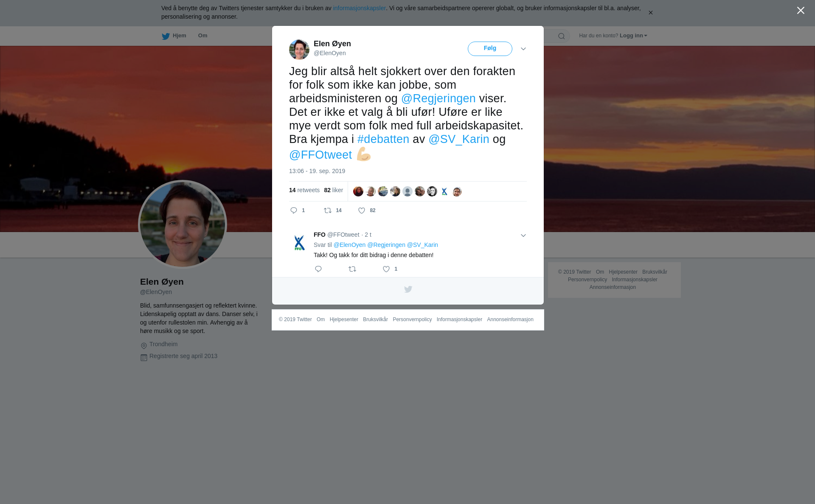Click Elen Øyen's avatar in the tweet header
Viewport: 815px width, 504px height.
(299, 50)
